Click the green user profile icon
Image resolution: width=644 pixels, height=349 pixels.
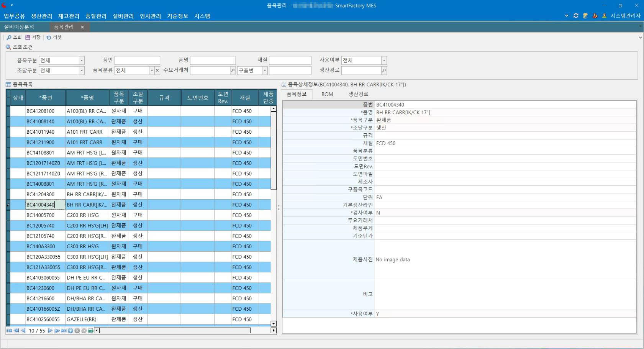coord(604,16)
